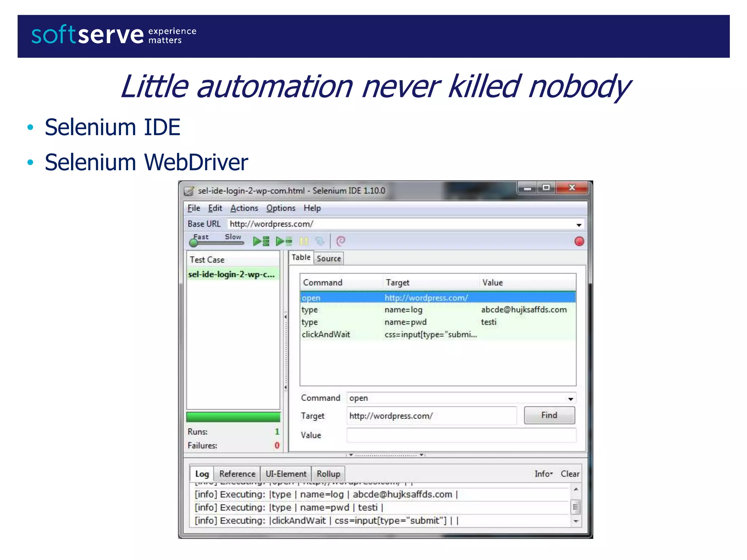747x560 pixels.
Task: Open the Edit menu
Action: 215,208
